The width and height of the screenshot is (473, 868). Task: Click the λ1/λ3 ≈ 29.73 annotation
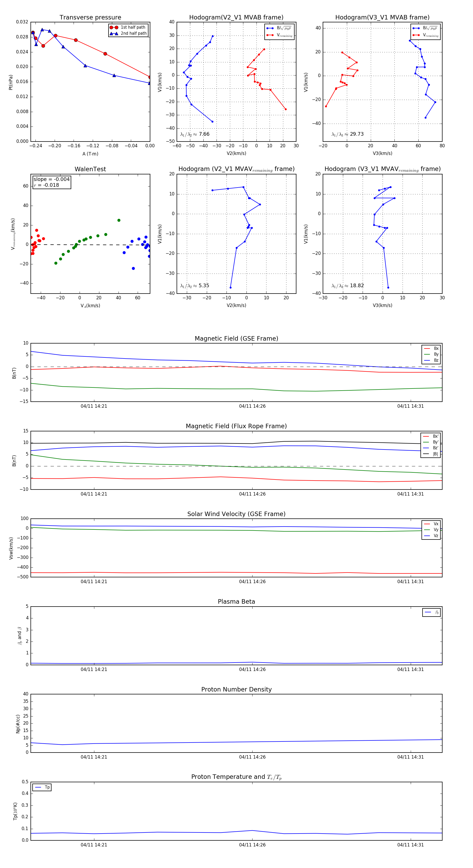click(x=347, y=134)
